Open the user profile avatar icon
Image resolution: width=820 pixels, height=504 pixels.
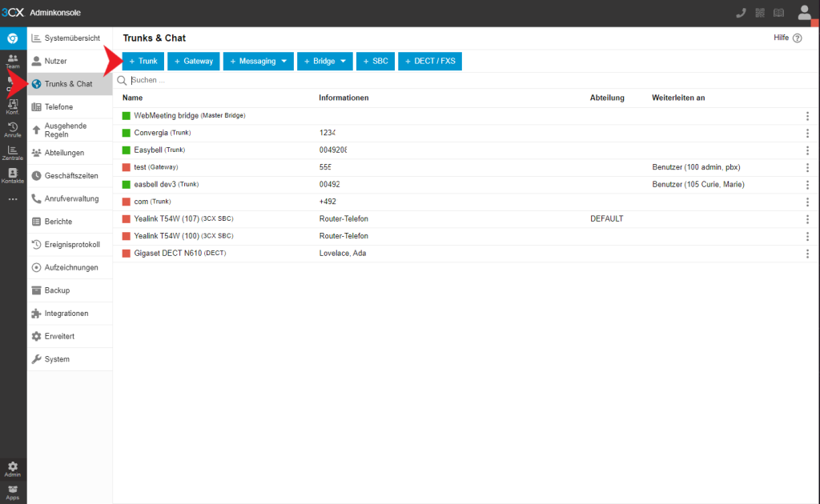coord(804,13)
